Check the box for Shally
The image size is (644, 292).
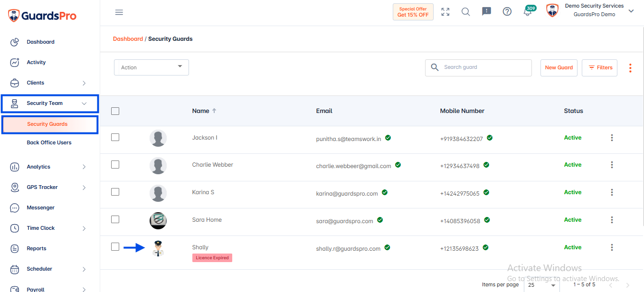[x=115, y=246]
